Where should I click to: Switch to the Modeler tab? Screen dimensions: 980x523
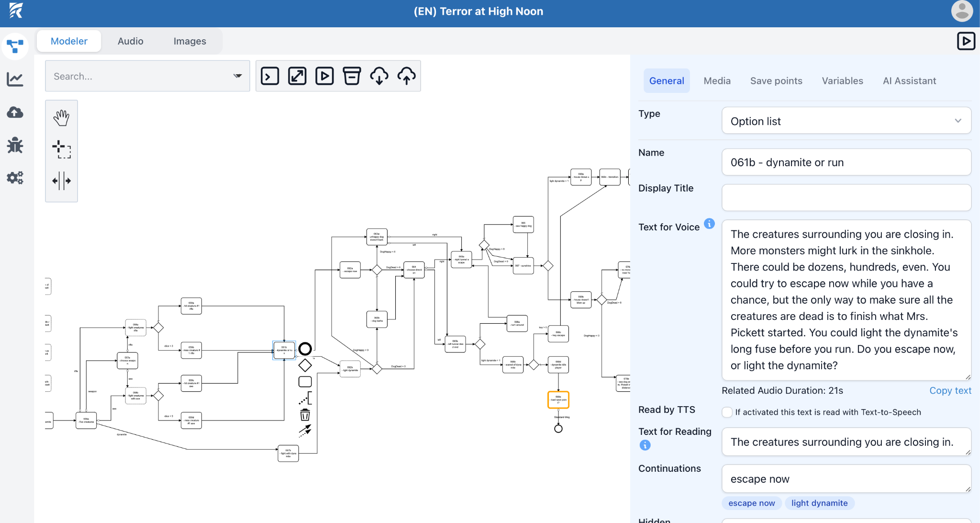pyautogui.click(x=69, y=41)
